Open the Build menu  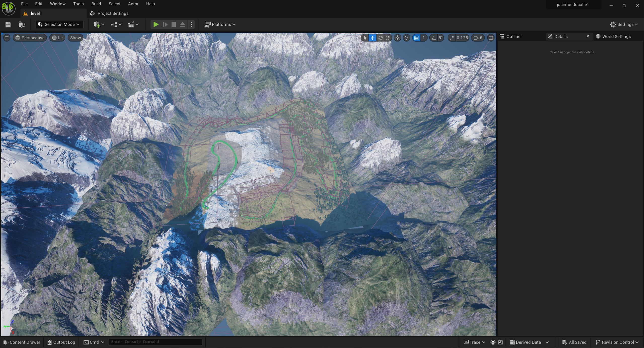pos(96,4)
